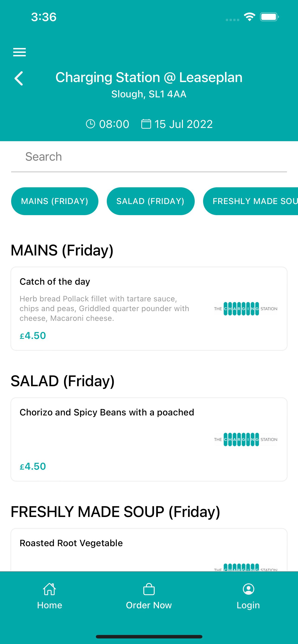The image size is (298, 644).
Task: Focus the Search input field
Action: [149, 157]
